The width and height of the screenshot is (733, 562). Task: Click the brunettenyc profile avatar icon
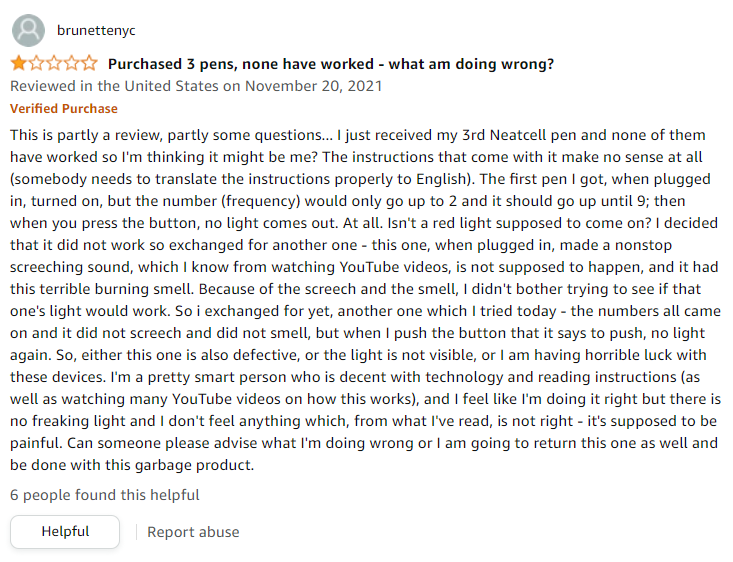pyautogui.click(x=30, y=31)
